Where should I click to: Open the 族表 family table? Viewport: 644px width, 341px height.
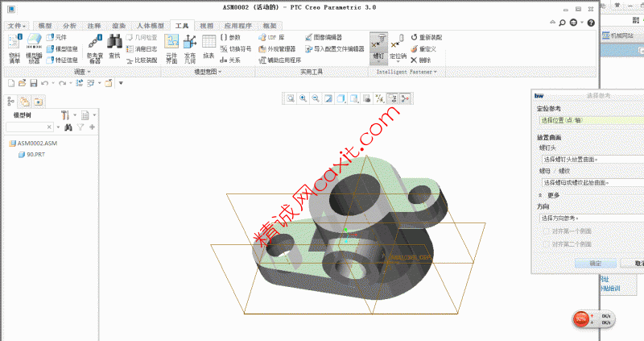pos(208,48)
